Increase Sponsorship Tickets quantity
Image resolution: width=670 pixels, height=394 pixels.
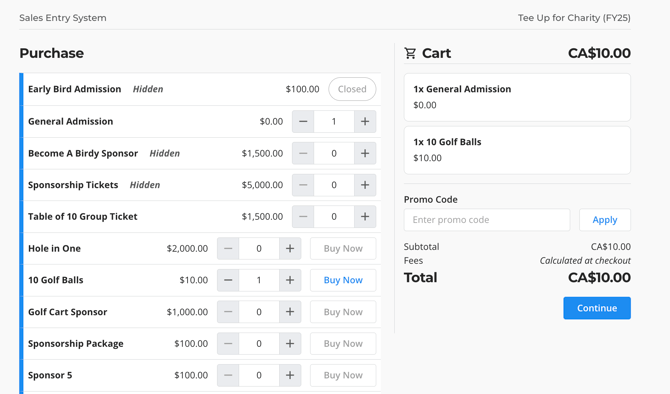(x=365, y=185)
